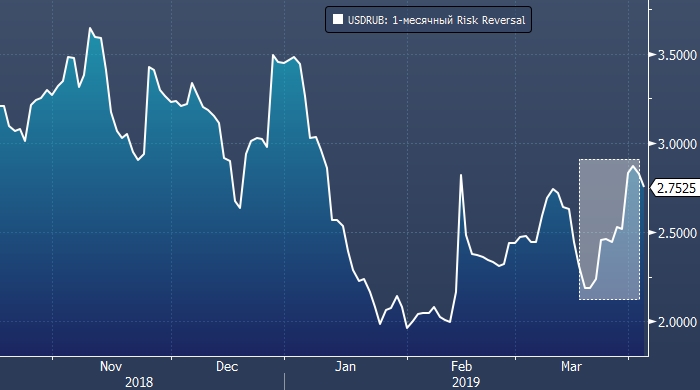Click the Nov month label on the x-axis
Viewport: 700px width, 390px height.
point(111,366)
